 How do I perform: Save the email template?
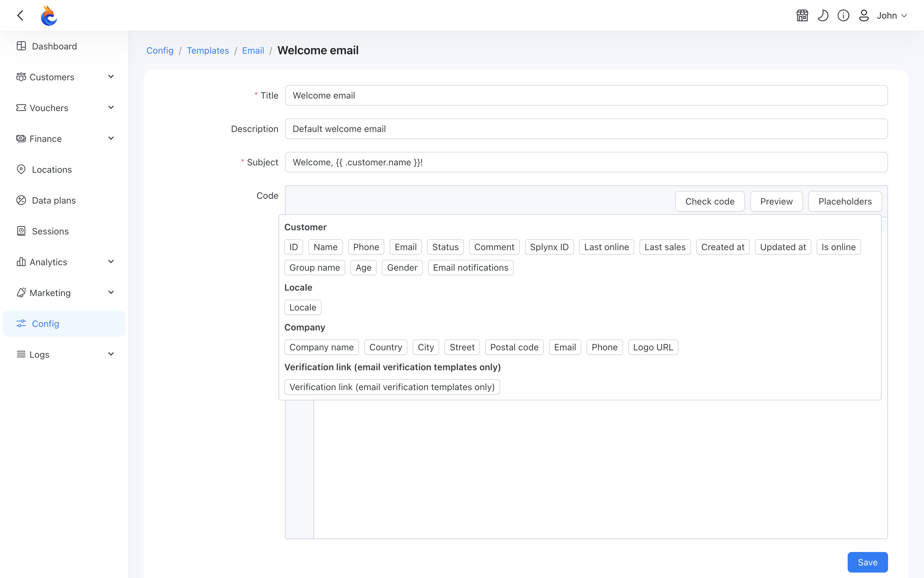(868, 562)
